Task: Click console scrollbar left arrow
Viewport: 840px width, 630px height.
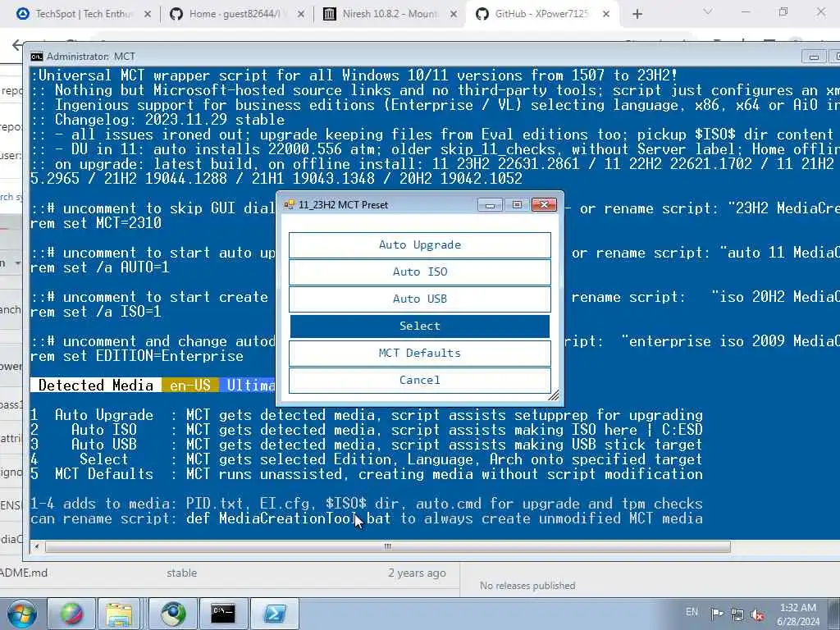Action: [36, 546]
